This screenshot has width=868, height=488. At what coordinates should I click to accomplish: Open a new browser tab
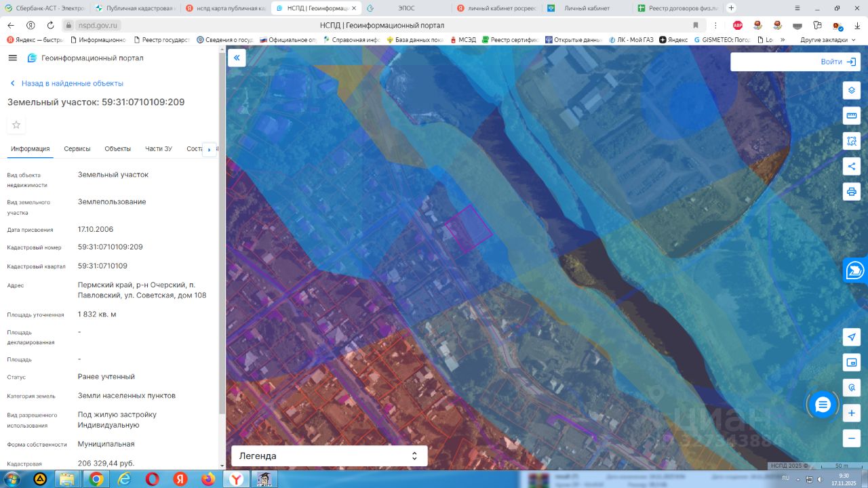pyautogui.click(x=731, y=8)
